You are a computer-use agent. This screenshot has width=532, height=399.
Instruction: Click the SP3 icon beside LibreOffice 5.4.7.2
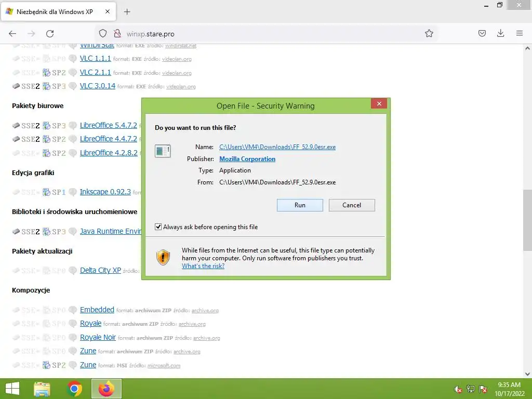pos(54,126)
